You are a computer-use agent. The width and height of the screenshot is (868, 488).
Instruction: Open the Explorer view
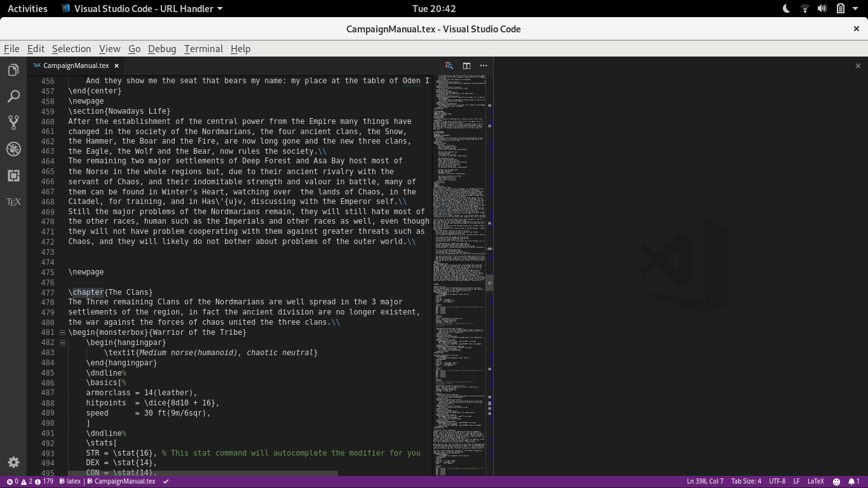pos(13,69)
